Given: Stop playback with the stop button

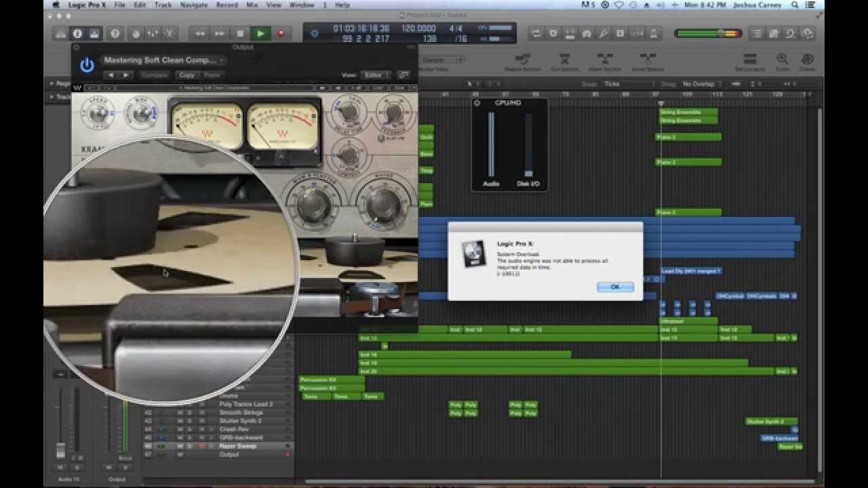Looking at the screenshot, I should click(x=240, y=33).
